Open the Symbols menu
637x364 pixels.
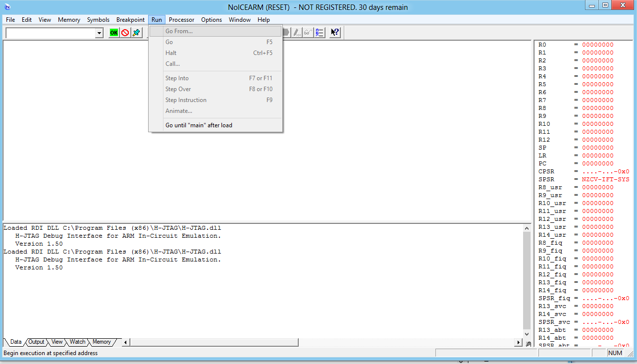coord(98,20)
